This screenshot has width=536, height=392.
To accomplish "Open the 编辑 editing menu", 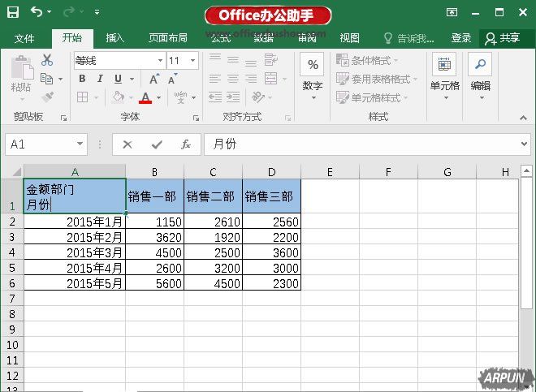I will 481,77.
